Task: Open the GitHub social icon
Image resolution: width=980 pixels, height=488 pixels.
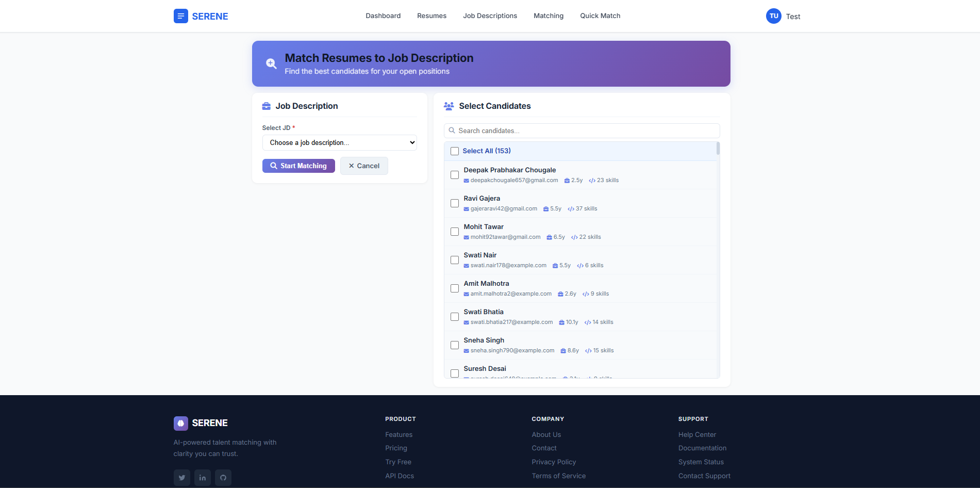Action: (x=223, y=478)
